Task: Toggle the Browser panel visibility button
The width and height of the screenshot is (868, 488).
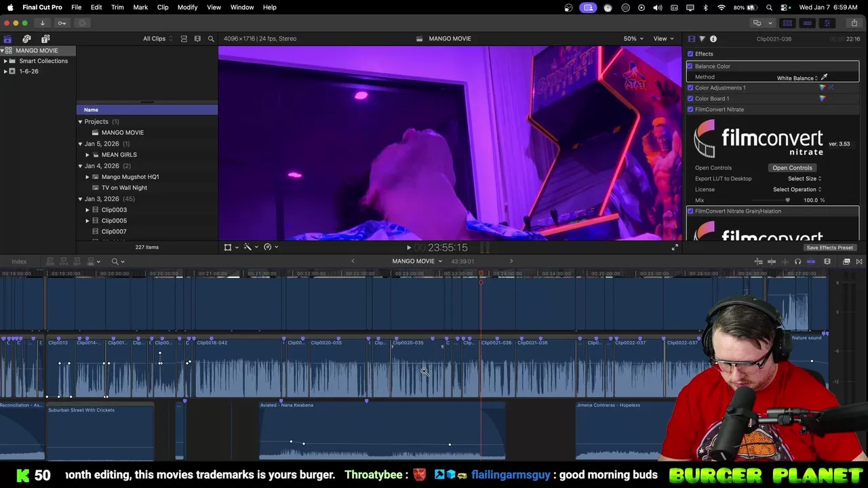Action: tap(787, 23)
